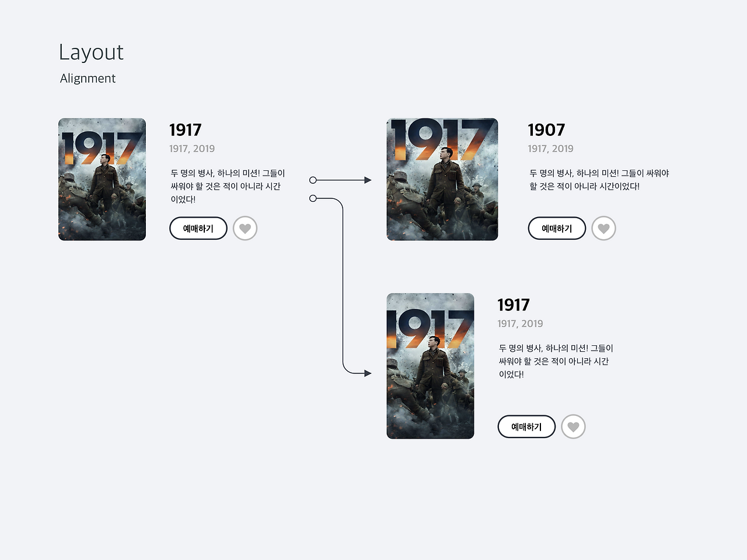Click arrowhead pointing to the top-right poster
The height and width of the screenshot is (560, 747).
[x=368, y=180]
